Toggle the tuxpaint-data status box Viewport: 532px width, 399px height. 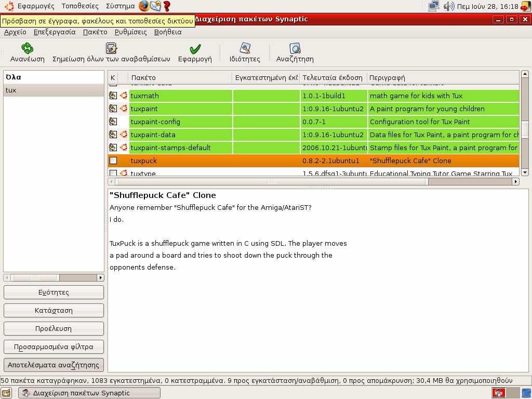click(x=113, y=135)
